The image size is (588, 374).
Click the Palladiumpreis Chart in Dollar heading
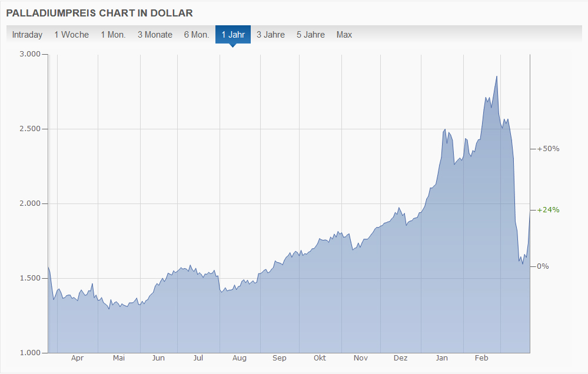(99, 13)
